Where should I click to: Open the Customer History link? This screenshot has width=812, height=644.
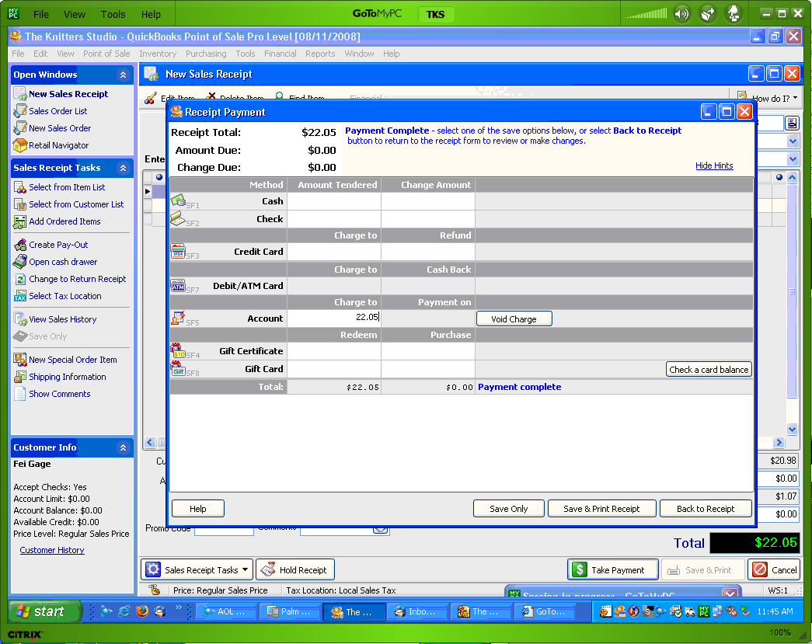52,550
